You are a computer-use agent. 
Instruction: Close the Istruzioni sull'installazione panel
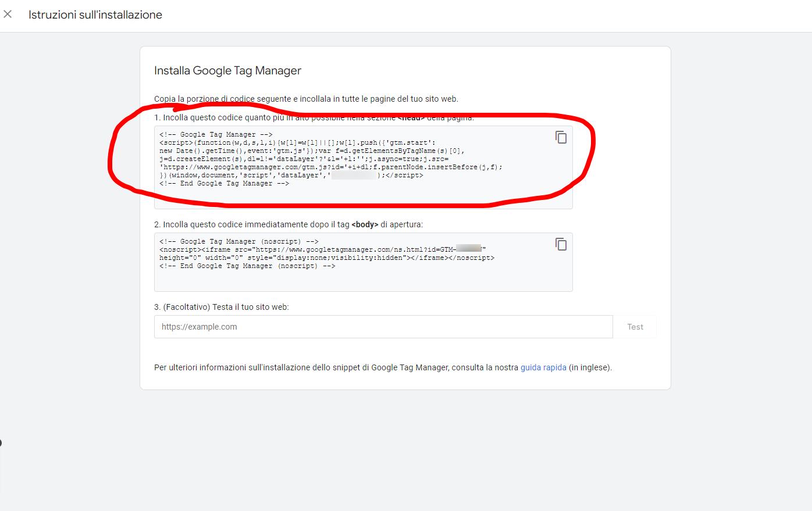pos(8,14)
